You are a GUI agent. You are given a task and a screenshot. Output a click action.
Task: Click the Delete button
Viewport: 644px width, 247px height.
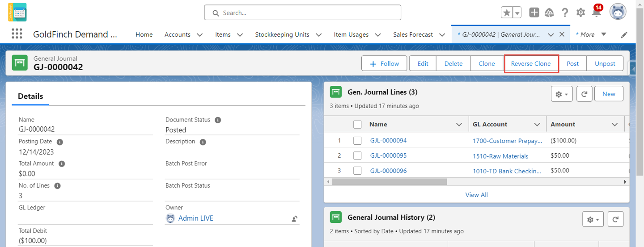tap(453, 63)
